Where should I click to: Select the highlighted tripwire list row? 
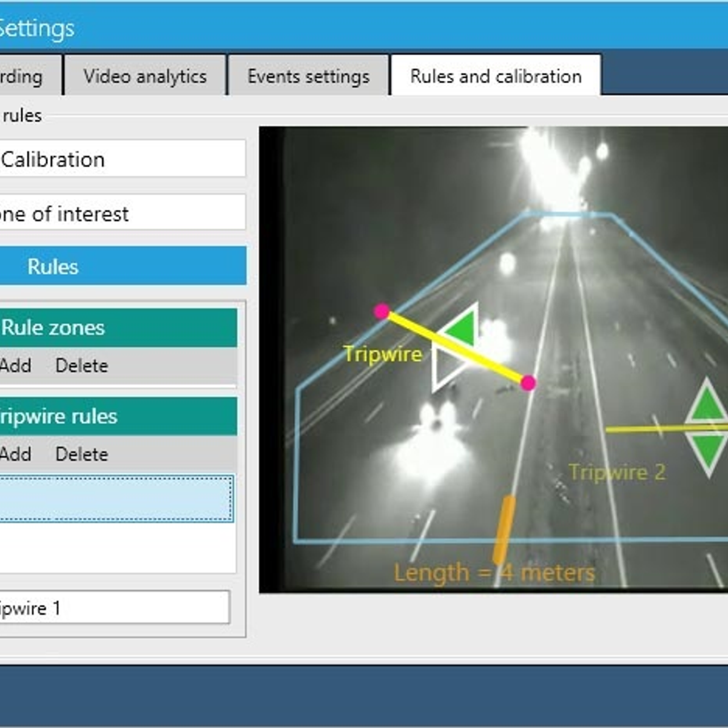click(115, 499)
